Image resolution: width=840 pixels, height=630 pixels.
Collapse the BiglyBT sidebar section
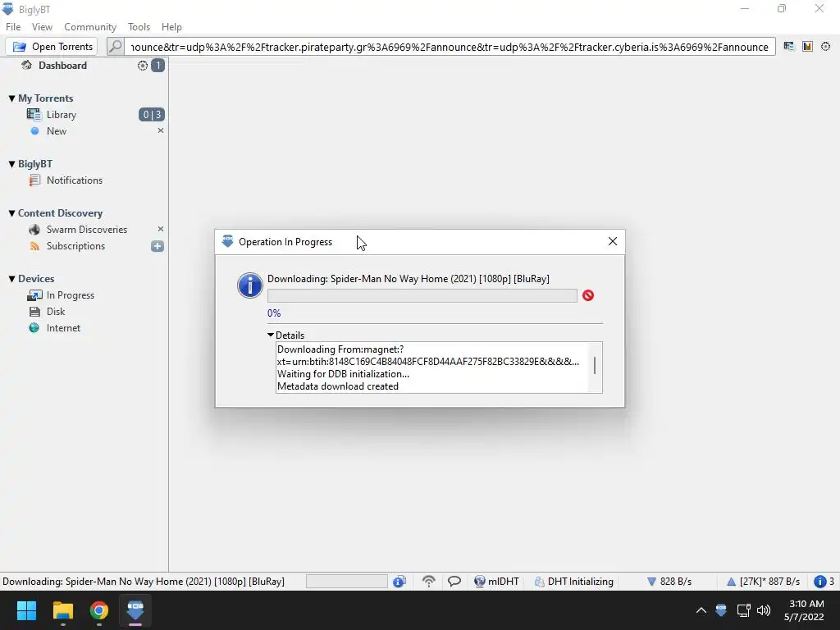tap(11, 164)
